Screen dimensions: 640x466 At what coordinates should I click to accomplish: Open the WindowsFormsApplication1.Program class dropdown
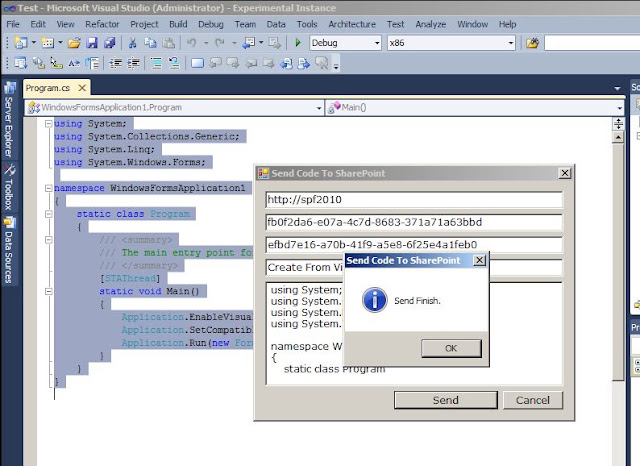[x=175, y=108]
